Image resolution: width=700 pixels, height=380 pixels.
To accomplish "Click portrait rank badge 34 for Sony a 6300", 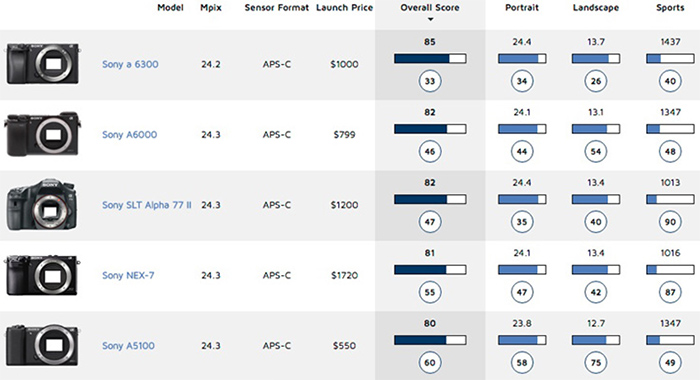I will (522, 81).
